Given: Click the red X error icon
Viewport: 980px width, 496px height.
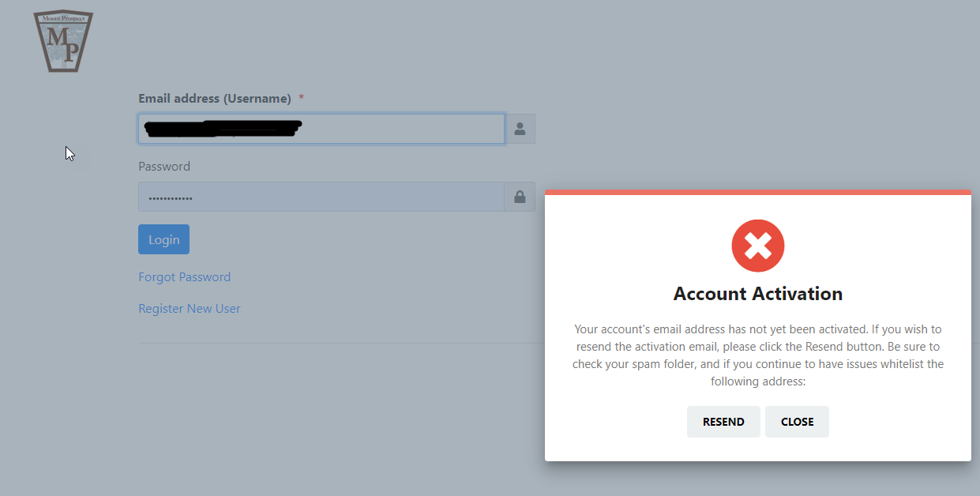Looking at the screenshot, I should point(758,246).
